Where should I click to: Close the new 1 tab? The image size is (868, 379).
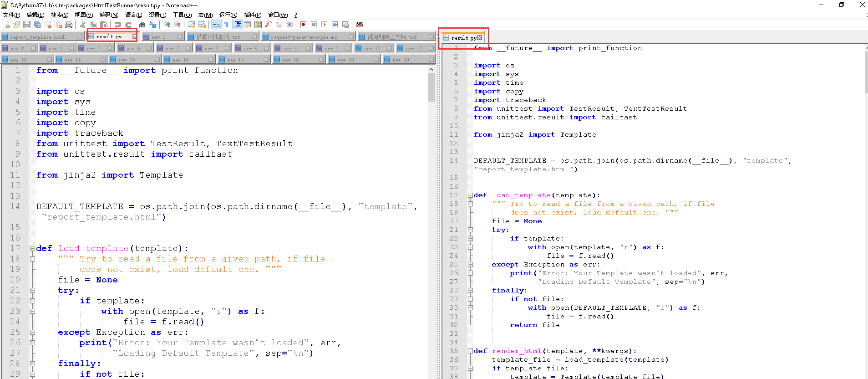[x=180, y=37]
